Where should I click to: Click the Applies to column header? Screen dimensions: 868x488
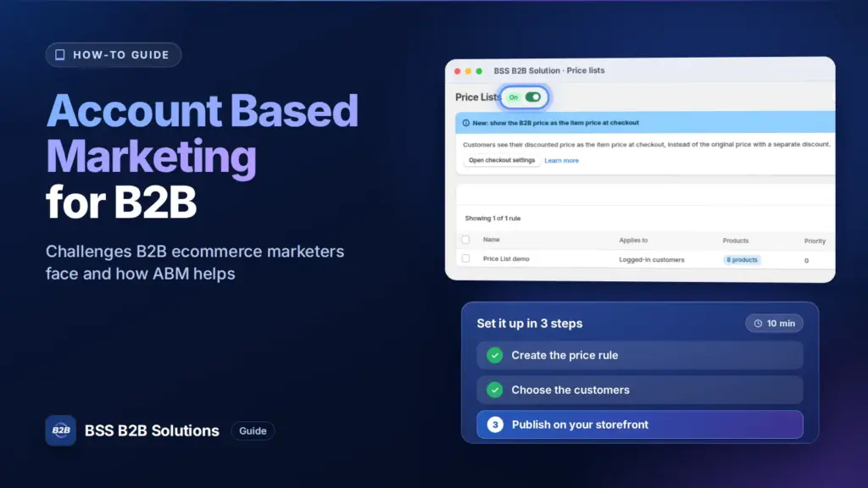pyautogui.click(x=633, y=240)
